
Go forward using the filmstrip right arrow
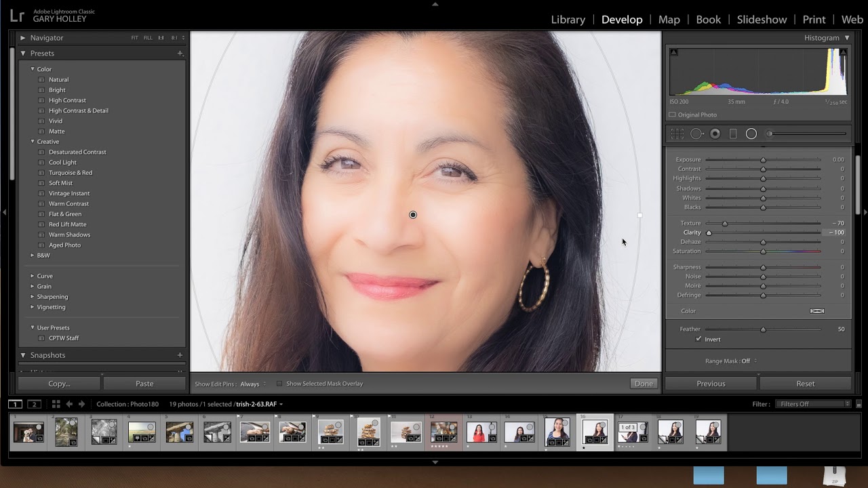[x=81, y=404]
